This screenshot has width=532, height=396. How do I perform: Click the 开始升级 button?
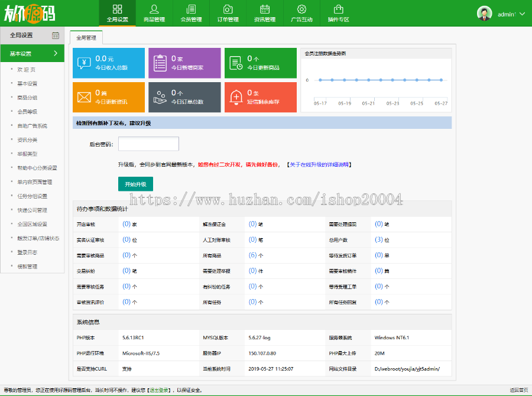click(135, 184)
